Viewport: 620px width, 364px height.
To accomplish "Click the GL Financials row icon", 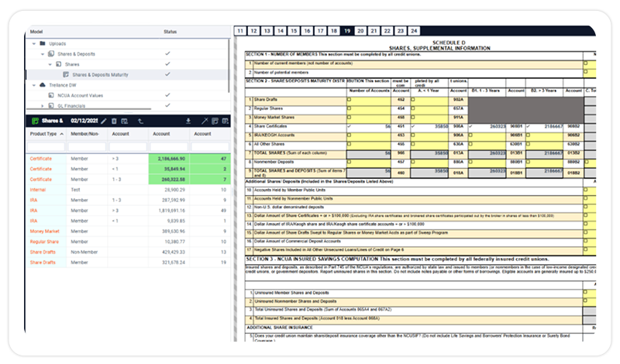I will [51, 105].
